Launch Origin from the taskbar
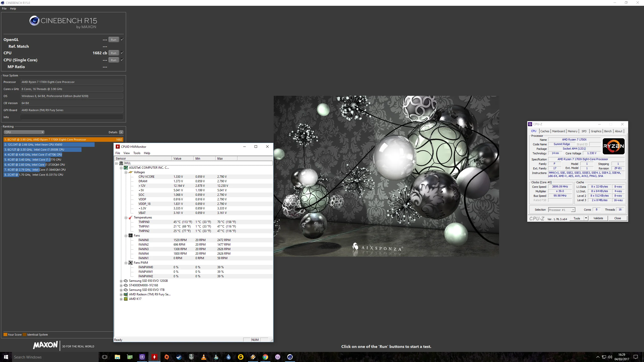This screenshot has height=362, width=644. tap(167, 357)
